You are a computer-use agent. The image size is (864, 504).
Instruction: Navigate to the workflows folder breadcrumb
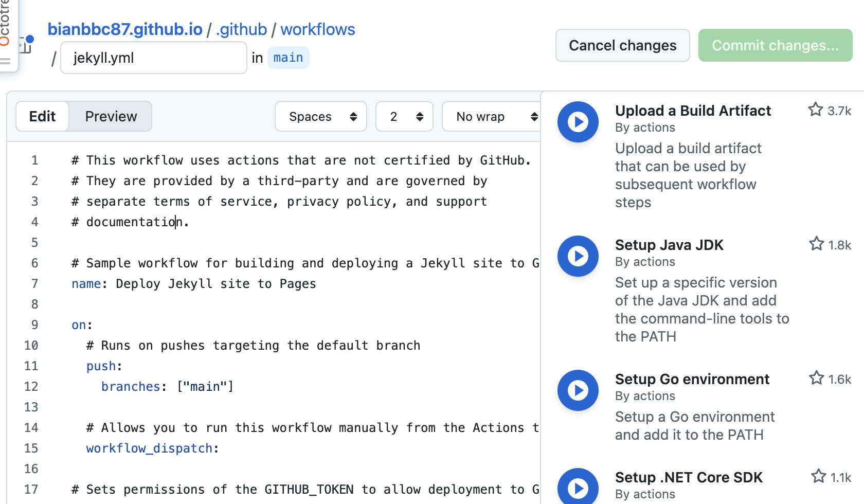(317, 29)
